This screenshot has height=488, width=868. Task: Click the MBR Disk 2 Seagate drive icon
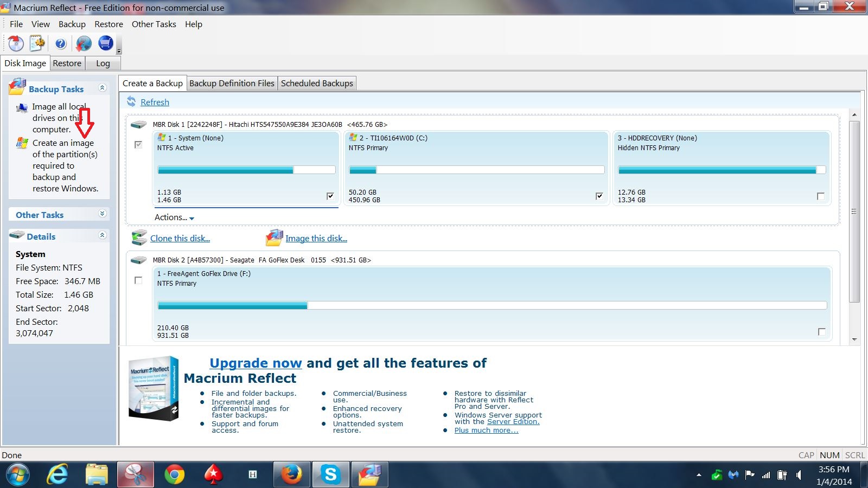click(x=139, y=260)
